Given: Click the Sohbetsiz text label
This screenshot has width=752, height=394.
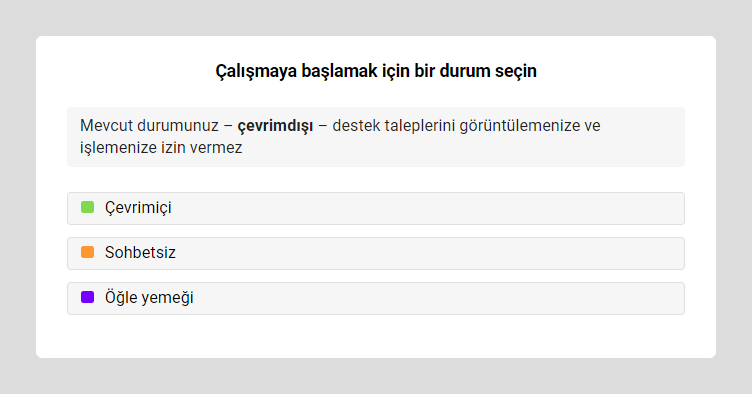Looking at the screenshot, I should (x=140, y=253).
